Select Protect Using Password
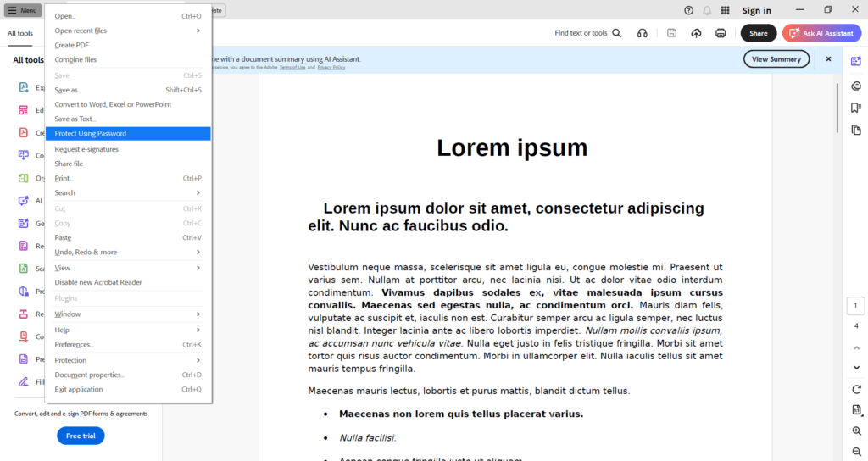868x461 pixels. (x=128, y=133)
